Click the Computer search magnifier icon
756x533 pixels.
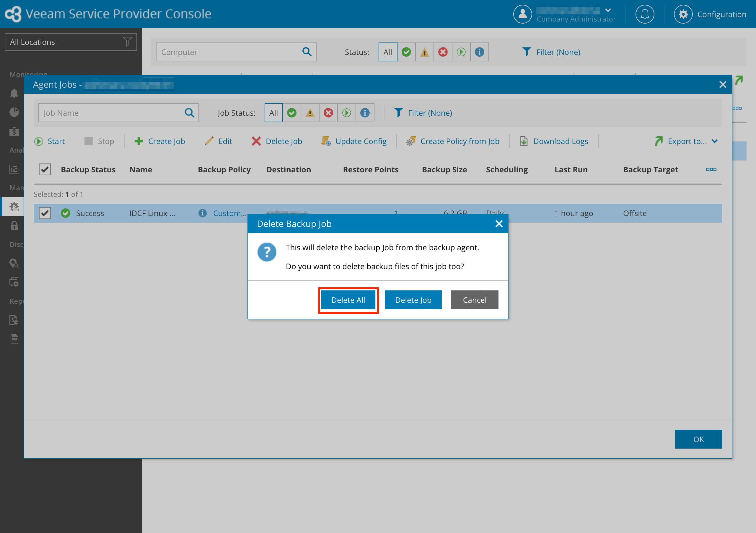tap(307, 52)
